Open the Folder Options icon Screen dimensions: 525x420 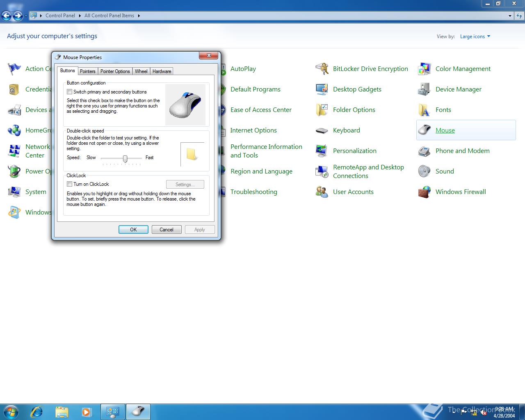tap(322, 110)
